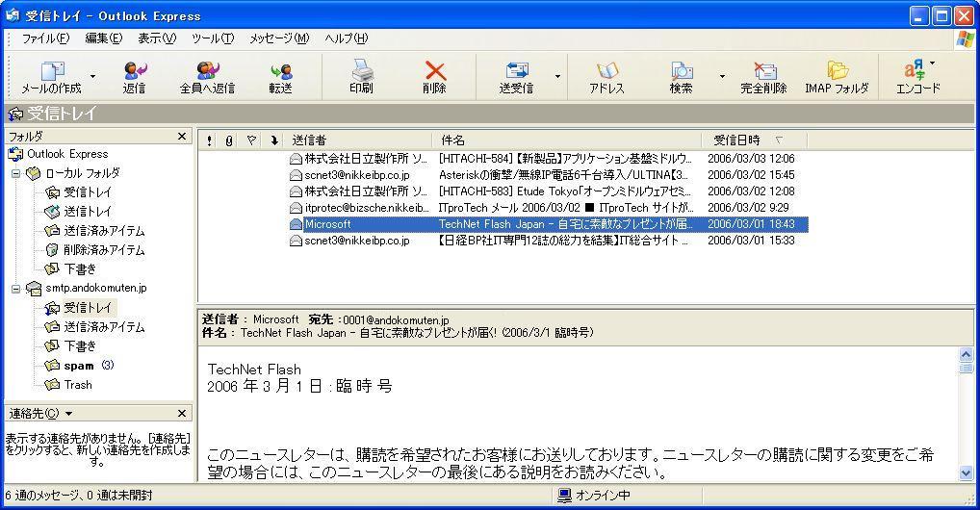Click the オンライン中 status bar indicator

tap(594, 496)
